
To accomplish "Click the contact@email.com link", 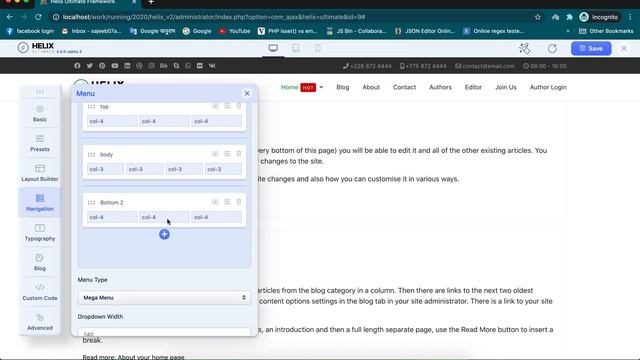I will pos(484,66).
